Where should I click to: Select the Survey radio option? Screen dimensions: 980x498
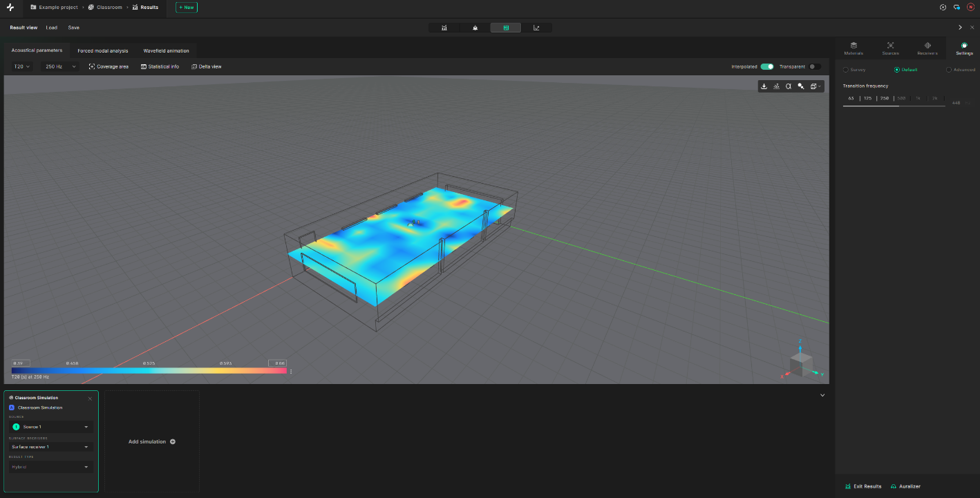coord(854,70)
